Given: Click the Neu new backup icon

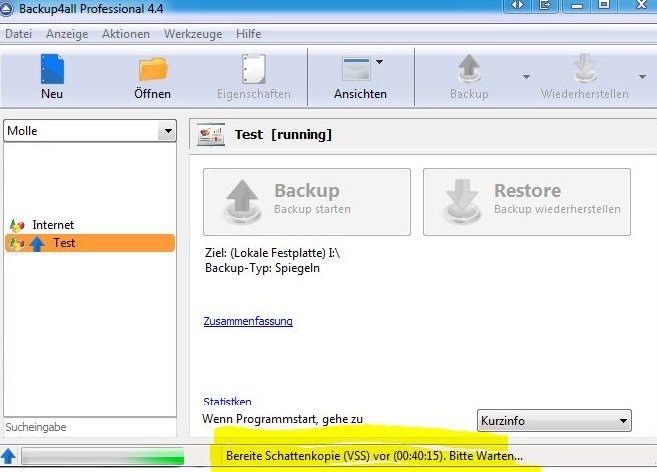Looking at the screenshot, I should pyautogui.click(x=52, y=69).
